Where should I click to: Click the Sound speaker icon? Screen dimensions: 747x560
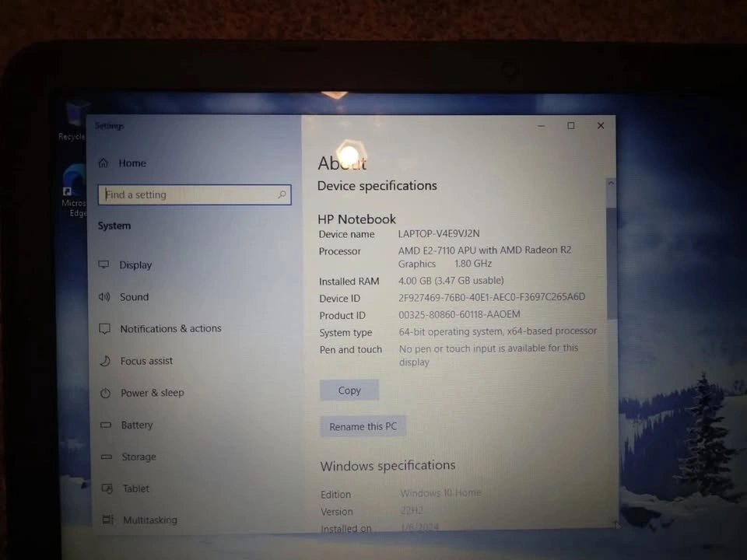pyautogui.click(x=104, y=297)
